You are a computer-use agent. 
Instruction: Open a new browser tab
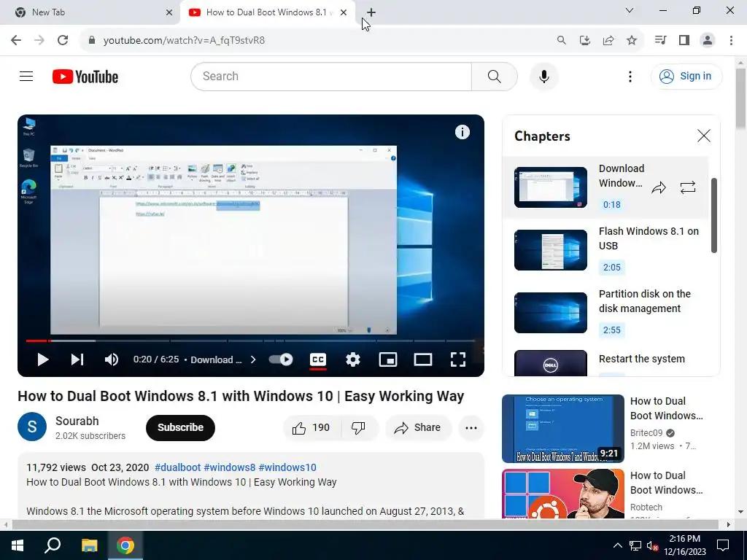point(371,12)
